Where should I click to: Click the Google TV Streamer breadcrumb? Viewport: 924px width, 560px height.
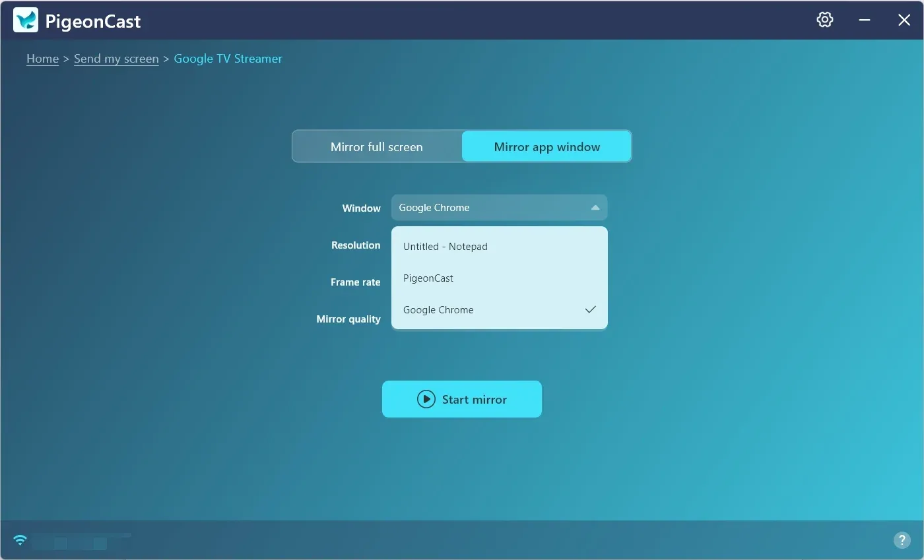pyautogui.click(x=228, y=59)
